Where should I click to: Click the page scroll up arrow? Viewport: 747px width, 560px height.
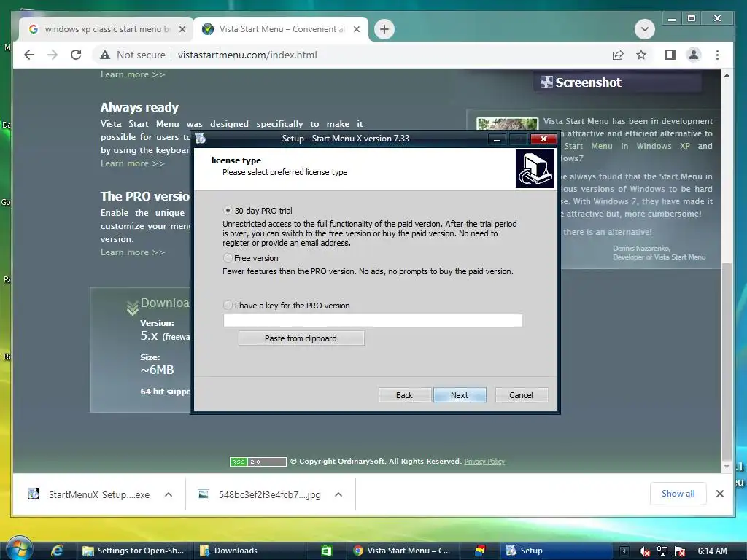[727, 75]
